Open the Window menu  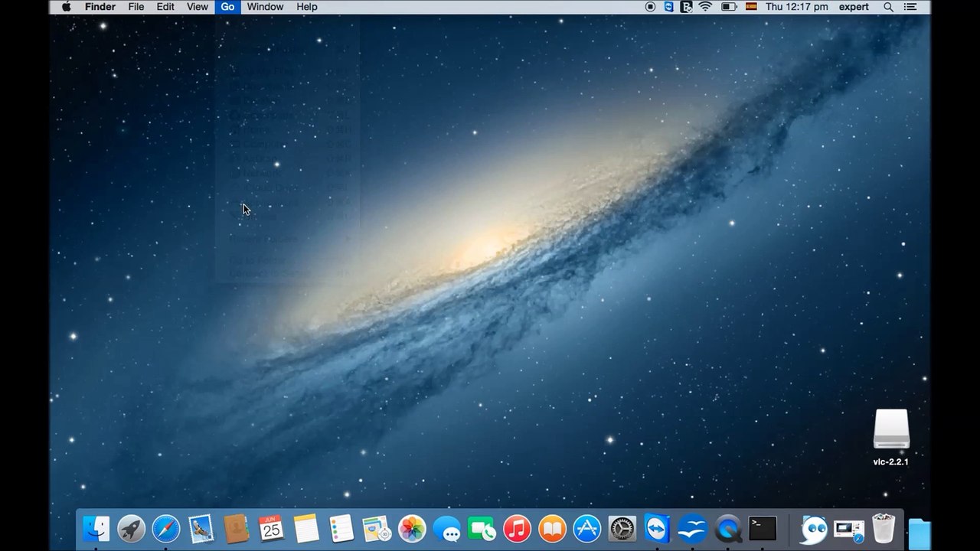pos(265,7)
